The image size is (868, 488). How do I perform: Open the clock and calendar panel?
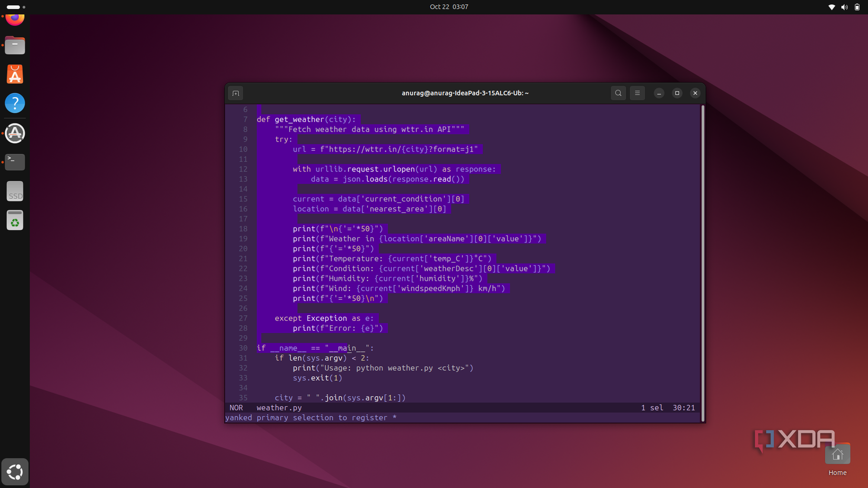[449, 7]
